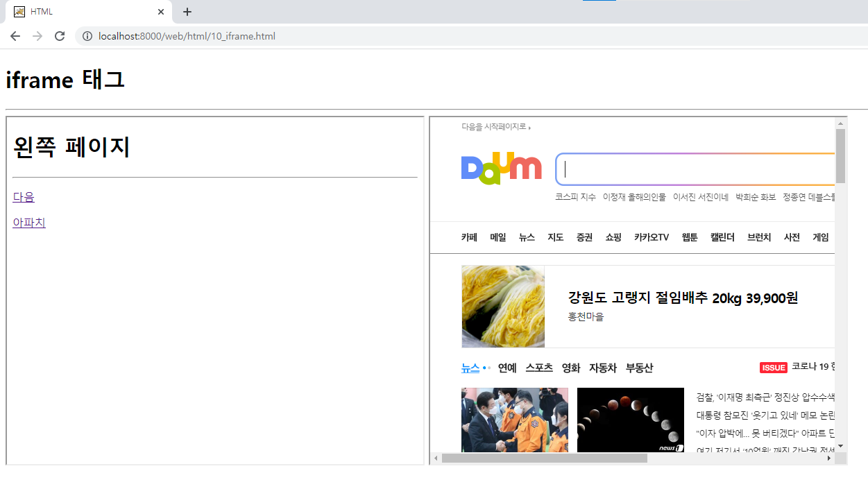Select trending keyword 이서진 서진이네
The width and height of the screenshot is (868, 480).
point(701,197)
